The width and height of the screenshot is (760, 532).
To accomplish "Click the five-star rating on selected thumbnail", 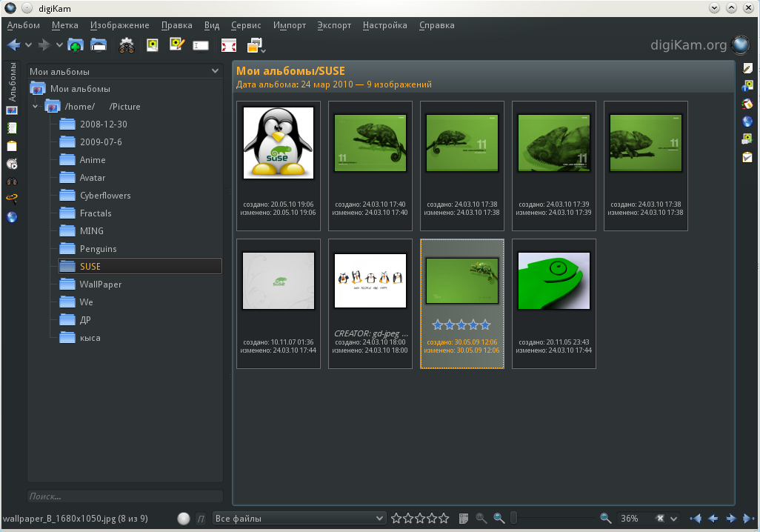I will point(462,325).
